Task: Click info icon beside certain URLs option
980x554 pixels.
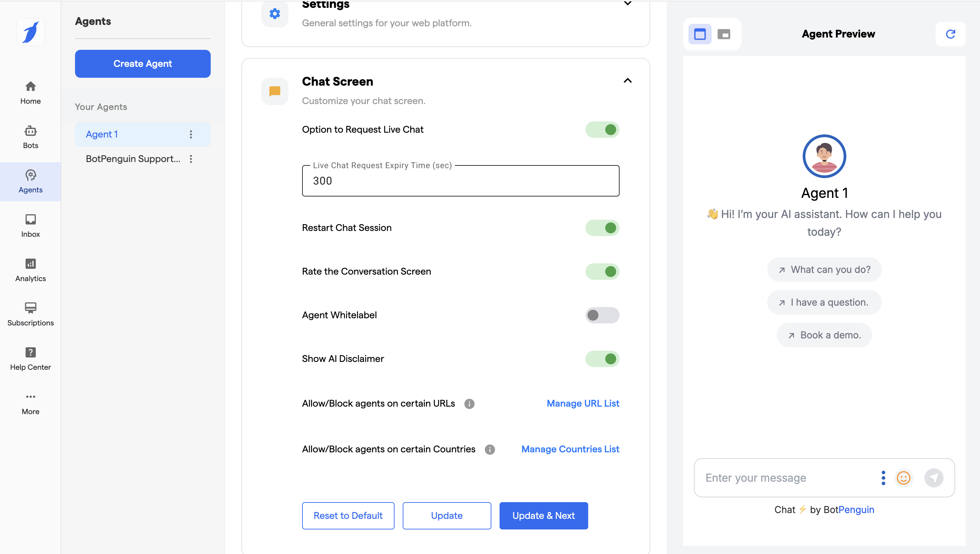Action: [x=469, y=404]
